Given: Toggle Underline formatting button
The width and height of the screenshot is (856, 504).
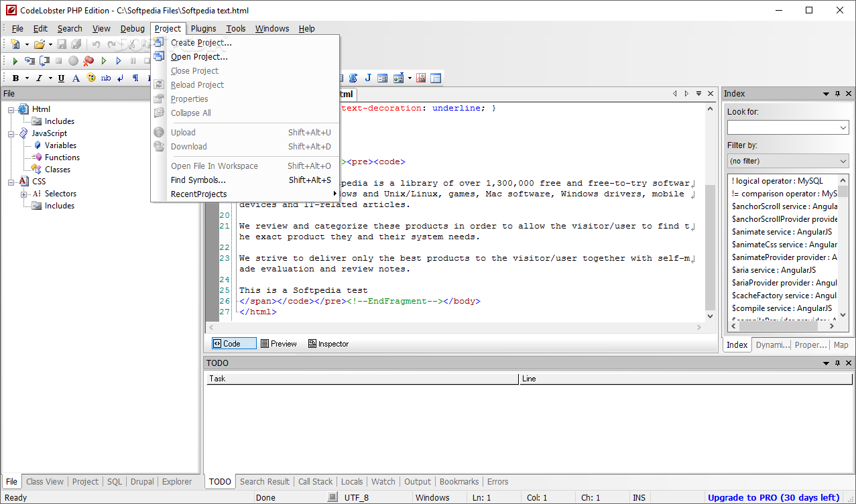Looking at the screenshot, I should tap(61, 78).
